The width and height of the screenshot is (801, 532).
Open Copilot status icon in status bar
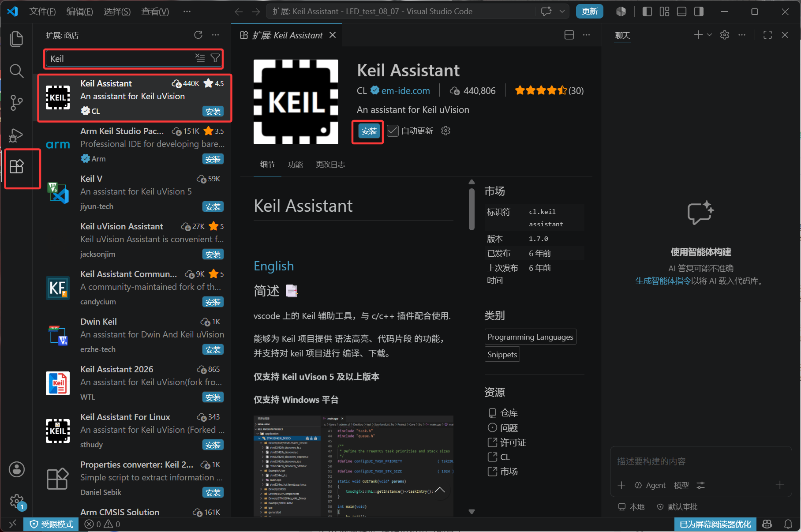coord(767,524)
